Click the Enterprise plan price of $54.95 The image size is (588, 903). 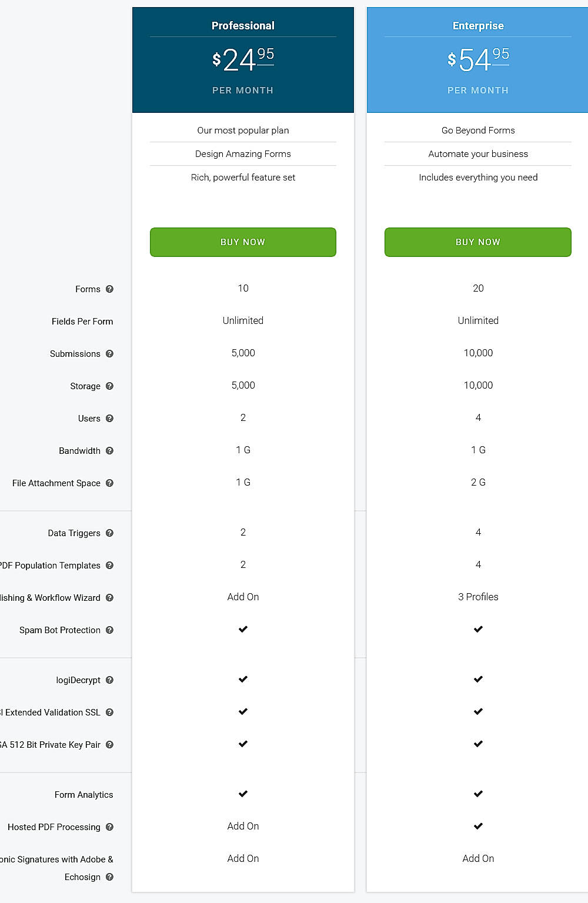coord(477,58)
